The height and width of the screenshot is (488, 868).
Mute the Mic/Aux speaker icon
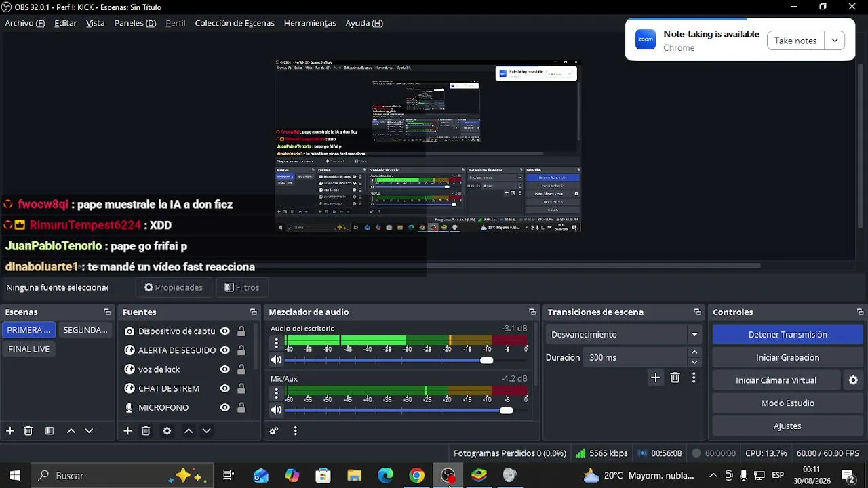point(276,410)
